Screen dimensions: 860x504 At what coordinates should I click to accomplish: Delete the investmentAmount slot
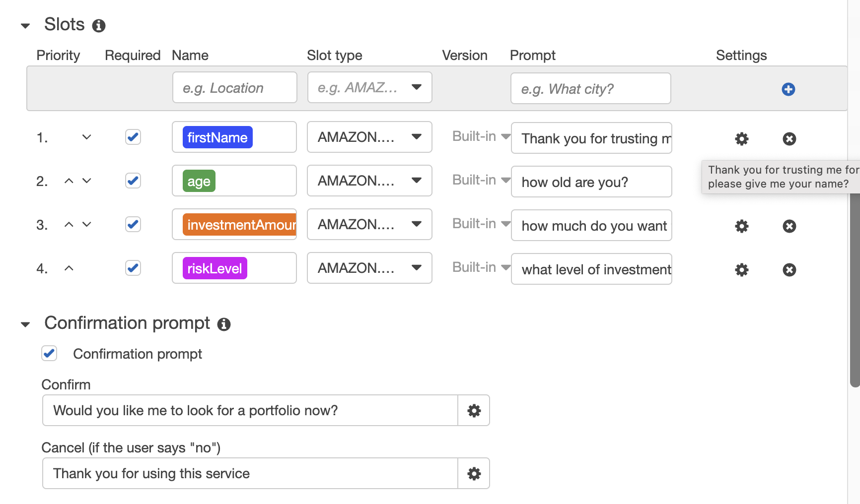coord(789,226)
